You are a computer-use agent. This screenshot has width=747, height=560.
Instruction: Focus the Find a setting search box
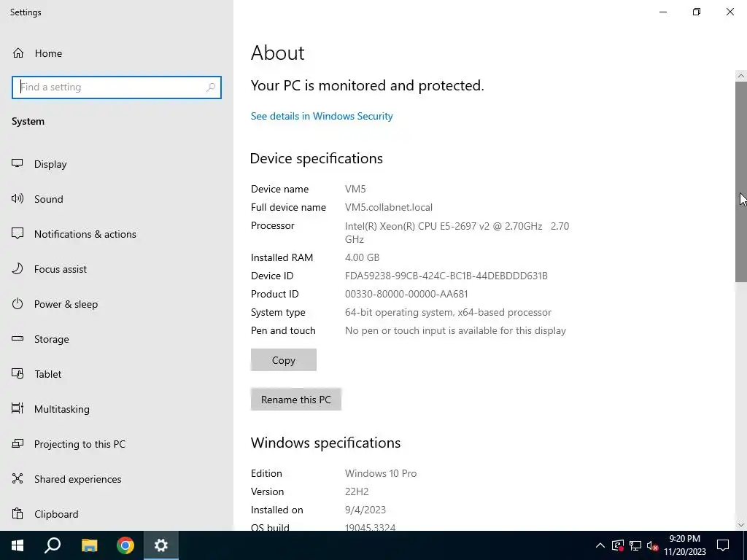117,87
